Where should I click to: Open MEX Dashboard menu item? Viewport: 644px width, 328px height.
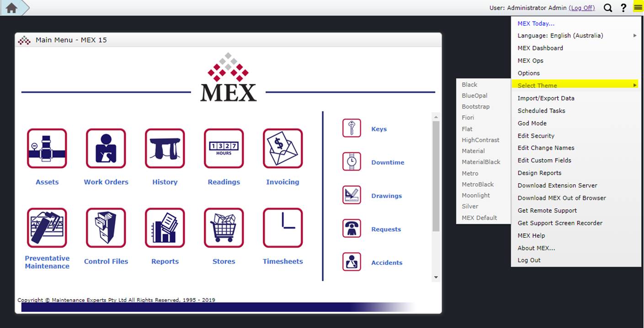[x=576, y=48]
